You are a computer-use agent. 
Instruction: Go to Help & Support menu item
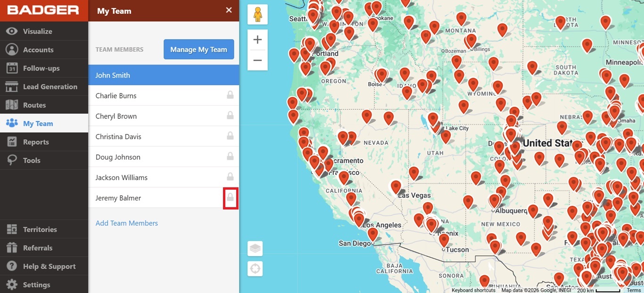click(44, 266)
